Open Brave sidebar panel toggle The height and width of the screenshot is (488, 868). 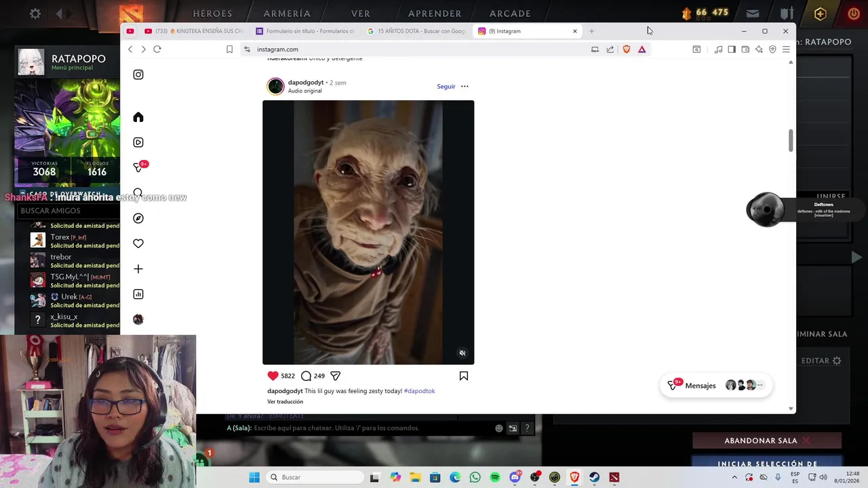coord(732,49)
